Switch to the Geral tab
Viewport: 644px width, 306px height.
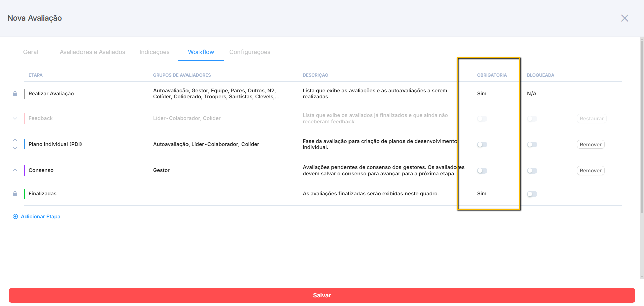tap(31, 52)
